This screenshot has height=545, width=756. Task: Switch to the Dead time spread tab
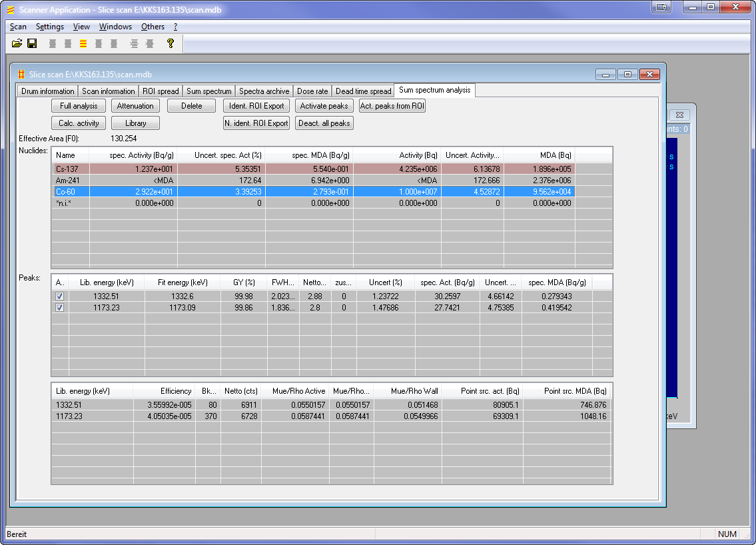point(364,91)
